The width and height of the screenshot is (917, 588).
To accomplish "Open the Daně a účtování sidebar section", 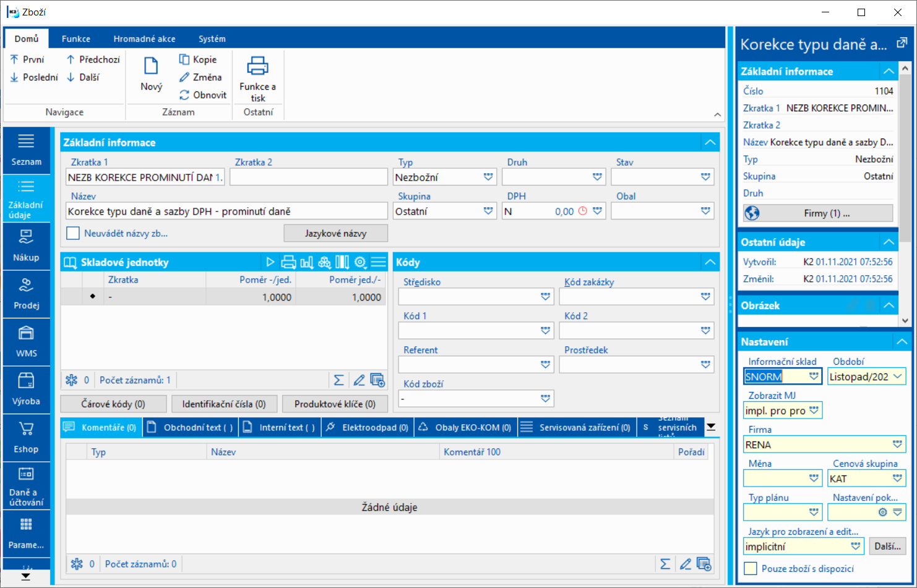I will click(26, 486).
